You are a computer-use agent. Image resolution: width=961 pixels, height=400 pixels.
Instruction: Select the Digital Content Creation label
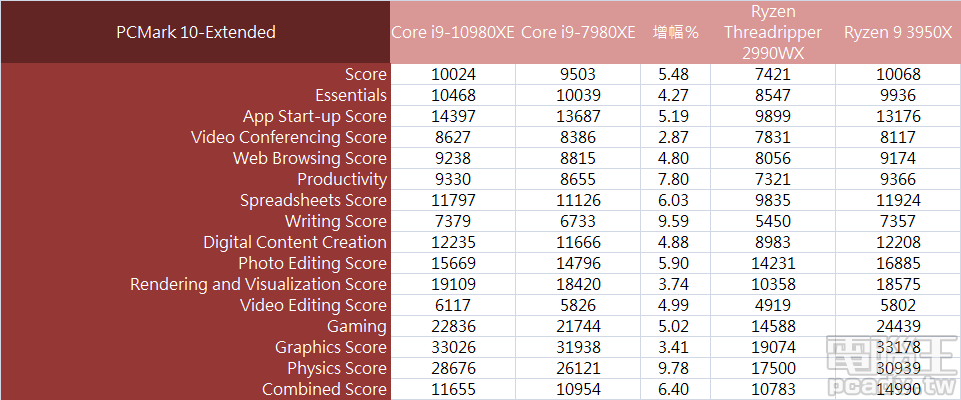(295, 243)
